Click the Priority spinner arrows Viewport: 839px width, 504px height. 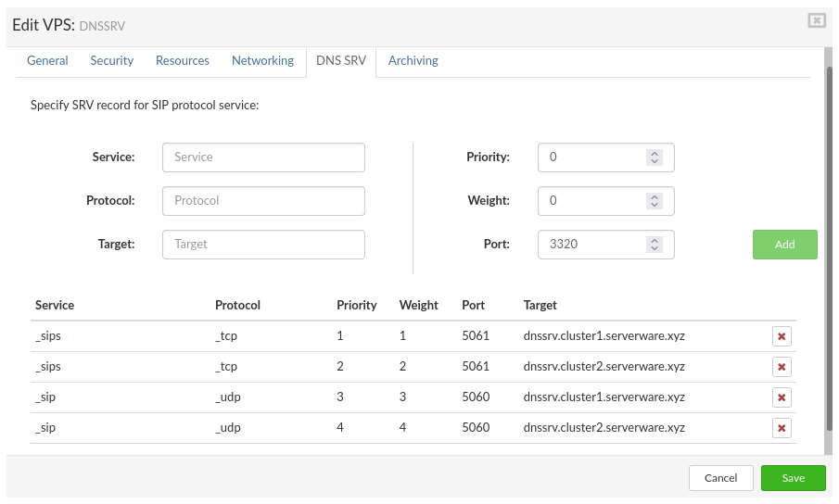[x=655, y=157]
